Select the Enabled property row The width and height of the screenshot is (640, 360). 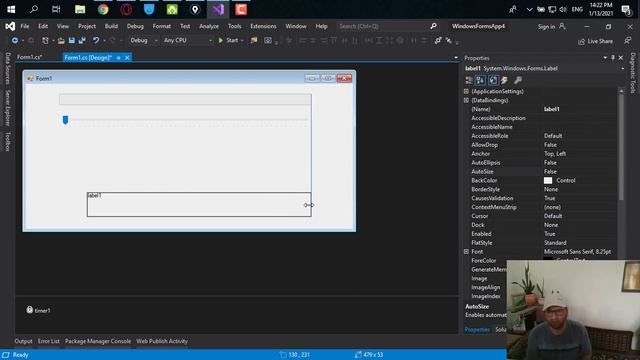(540, 234)
